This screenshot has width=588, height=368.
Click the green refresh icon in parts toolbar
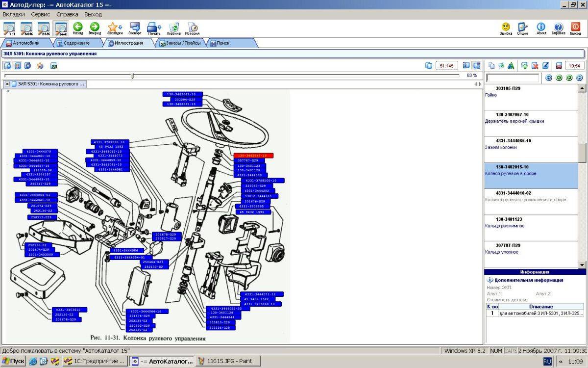(x=501, y=65)
